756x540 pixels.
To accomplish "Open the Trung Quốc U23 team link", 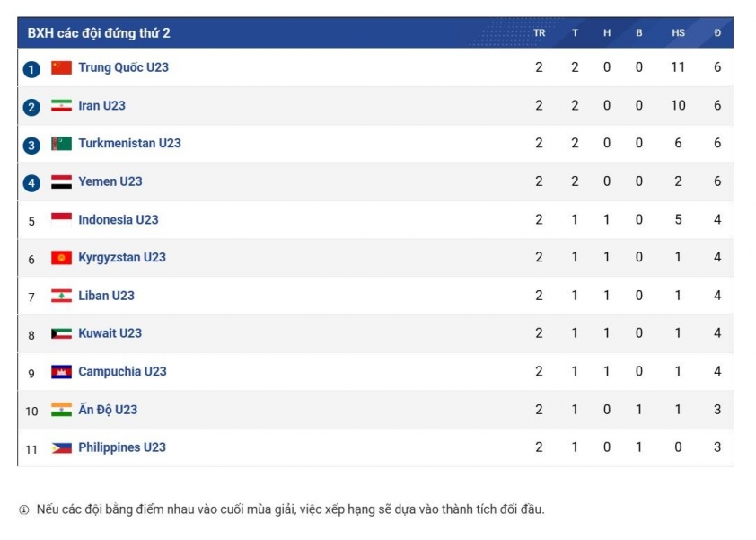I will tap(123, 67).
